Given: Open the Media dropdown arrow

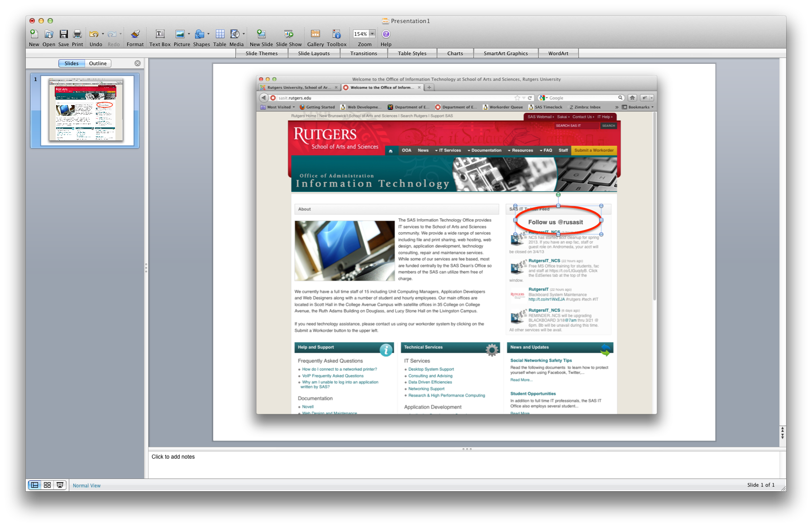Looking at the screenshot, I should [x=244, y=34].
